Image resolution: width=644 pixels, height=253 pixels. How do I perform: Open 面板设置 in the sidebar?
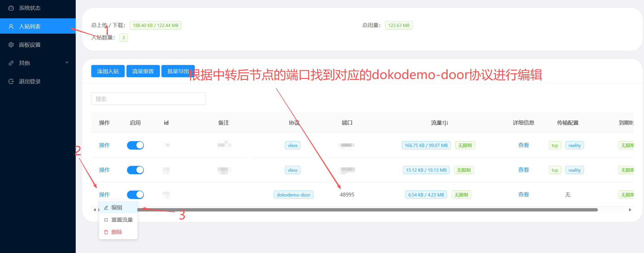38,45
